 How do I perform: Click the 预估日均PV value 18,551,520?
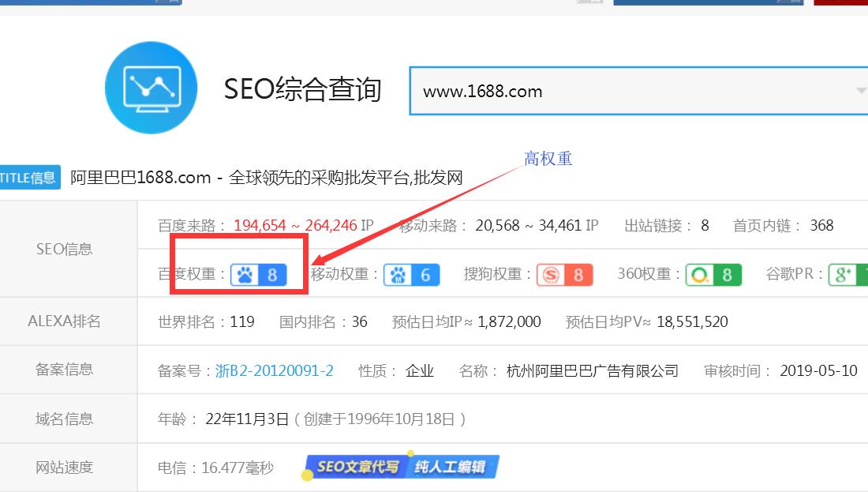pyautogui.click(x=692, y=322)
